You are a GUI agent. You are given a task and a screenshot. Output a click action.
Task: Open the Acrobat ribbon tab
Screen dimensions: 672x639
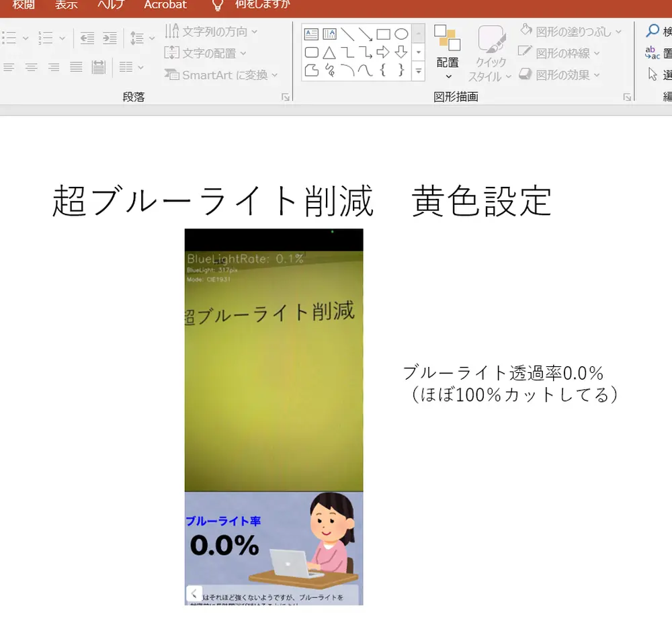point(165,5)
